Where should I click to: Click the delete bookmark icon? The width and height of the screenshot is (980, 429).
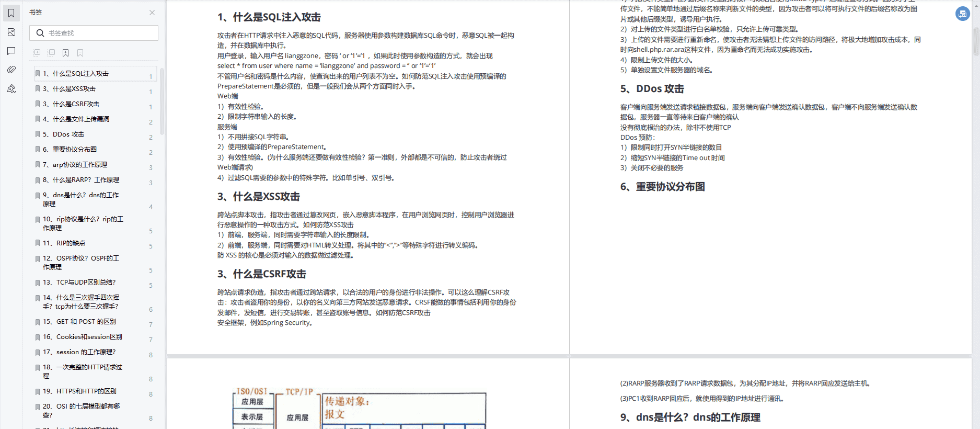point(80,53)
